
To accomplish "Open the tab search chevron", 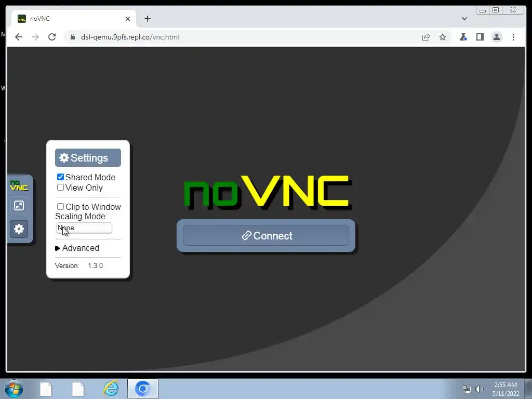I will point(464,19).
